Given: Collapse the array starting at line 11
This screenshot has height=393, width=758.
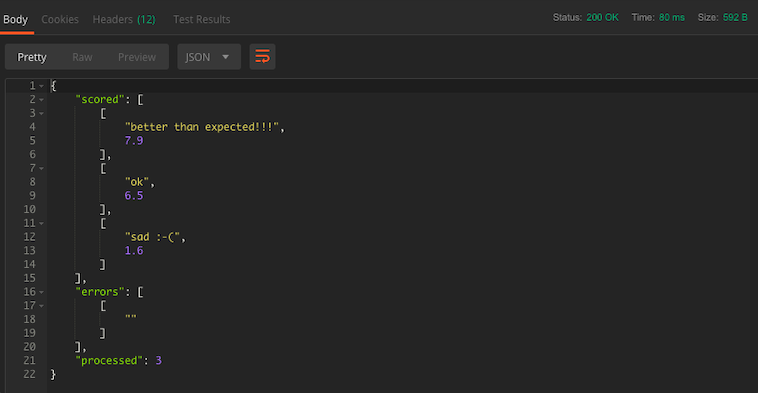Looking at the screenshot, I should (x=42, y=224).
